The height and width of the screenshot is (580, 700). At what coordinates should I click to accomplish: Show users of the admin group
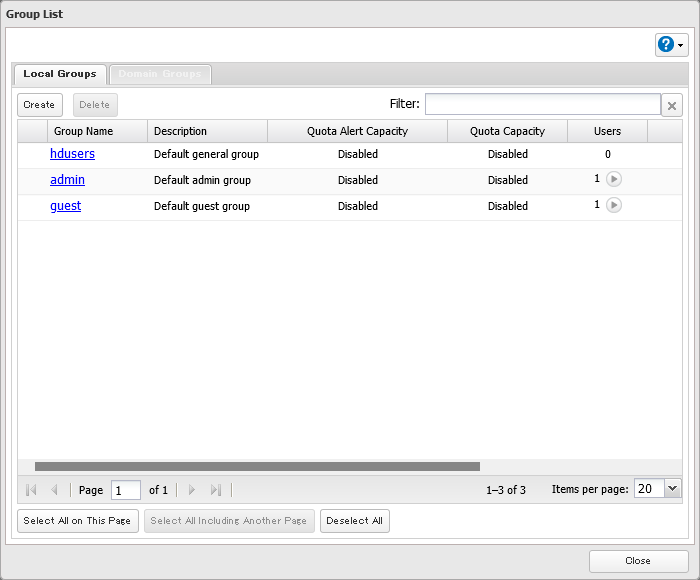[x=614, y=179]
